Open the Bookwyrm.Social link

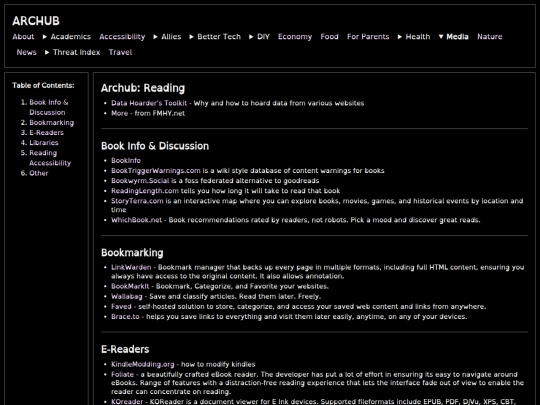click(x=140, y=181)
